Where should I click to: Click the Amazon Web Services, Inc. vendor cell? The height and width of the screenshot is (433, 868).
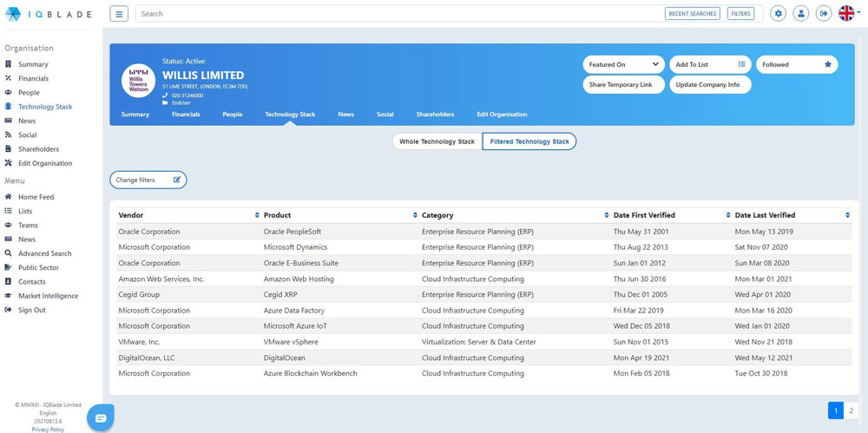click(x=161, y=279)
